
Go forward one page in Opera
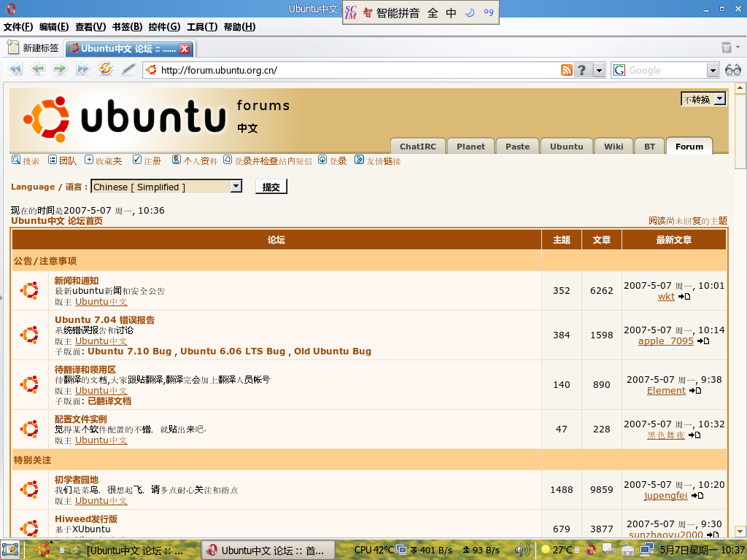pyautogui.click(x=60, y=69)
